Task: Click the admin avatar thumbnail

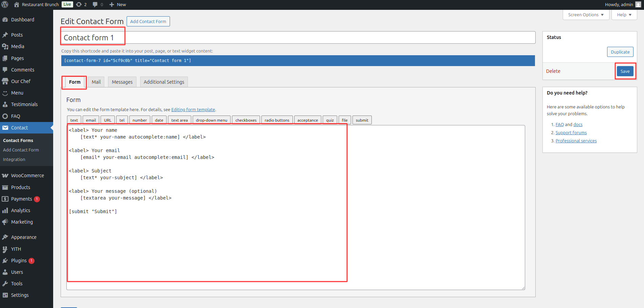Action: [638, 4]
